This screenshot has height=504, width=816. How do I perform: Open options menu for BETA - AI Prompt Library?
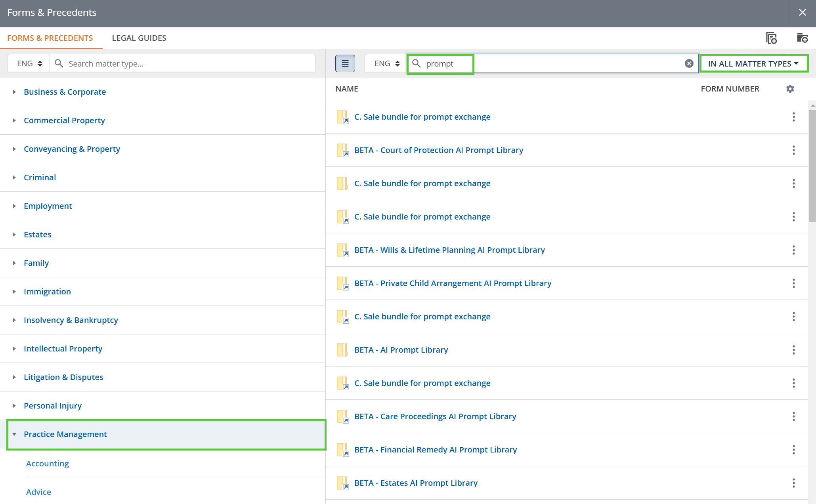793,350
